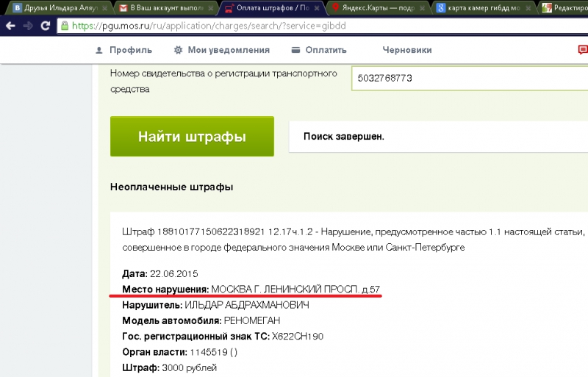Click the Gmail favicon on the second tab
Screen dimensions: 588x377
(x=123, y=8)
